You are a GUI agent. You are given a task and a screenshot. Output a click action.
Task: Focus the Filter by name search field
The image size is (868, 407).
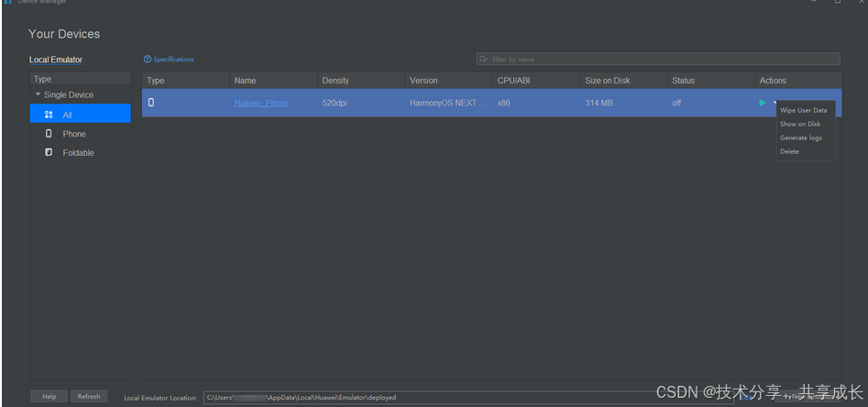[658, 60]
